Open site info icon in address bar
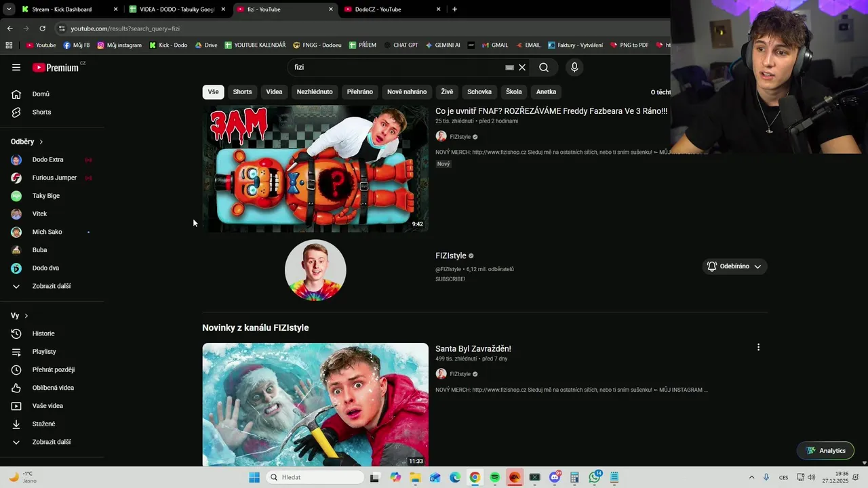This screenshot has height=488, width=868. (x=62, y=28)
